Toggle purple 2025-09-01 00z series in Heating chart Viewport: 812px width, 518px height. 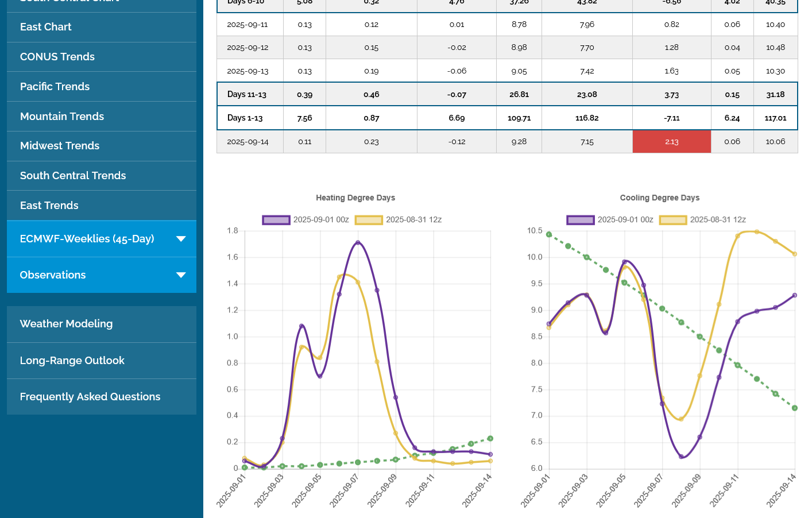[x=276, y=220]
